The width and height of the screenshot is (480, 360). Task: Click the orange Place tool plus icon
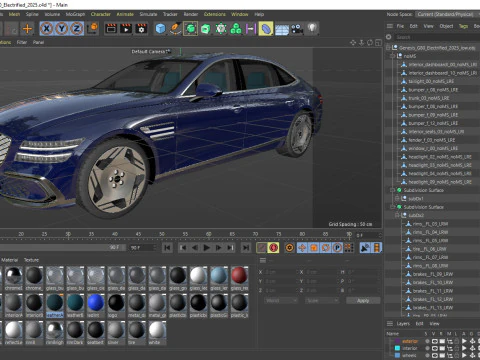(x=27, y=29)
